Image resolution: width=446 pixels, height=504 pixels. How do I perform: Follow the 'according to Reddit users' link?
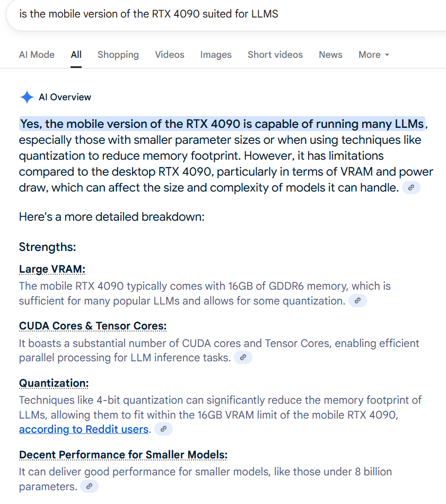(84, 429)
